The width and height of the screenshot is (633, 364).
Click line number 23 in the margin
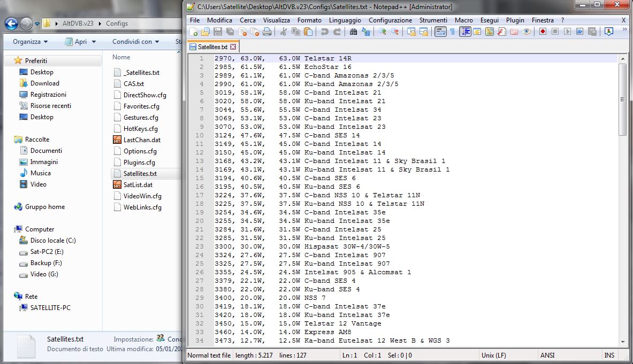pyautogui.click(x=200, y=247)
